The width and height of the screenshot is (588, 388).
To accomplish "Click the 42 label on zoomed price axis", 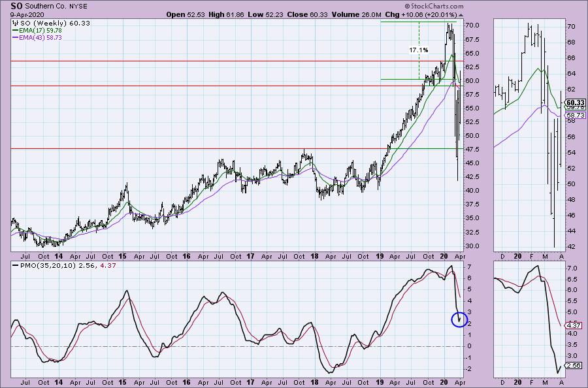I will click(572, 247).
